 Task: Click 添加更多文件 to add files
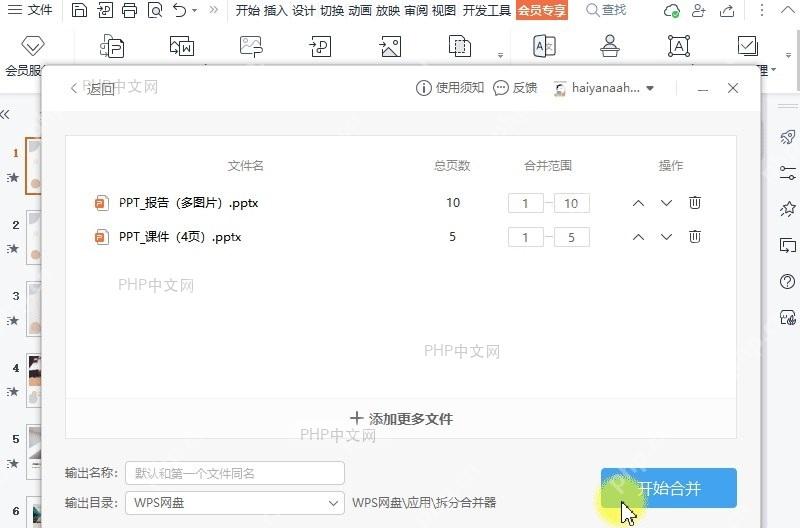[x=402, y=419]
